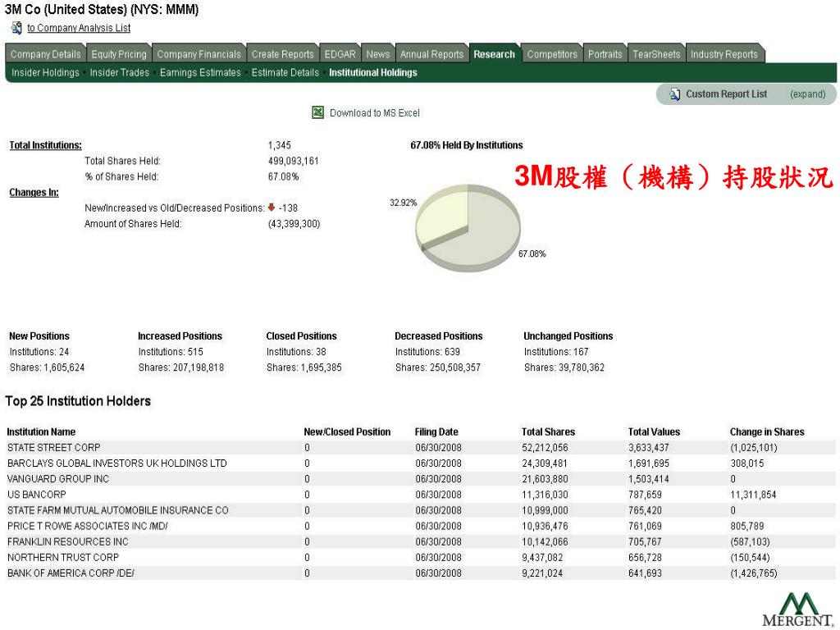Open the EDGAR tab
This screenshot has height=630, width=840.
tap(340, 54)
